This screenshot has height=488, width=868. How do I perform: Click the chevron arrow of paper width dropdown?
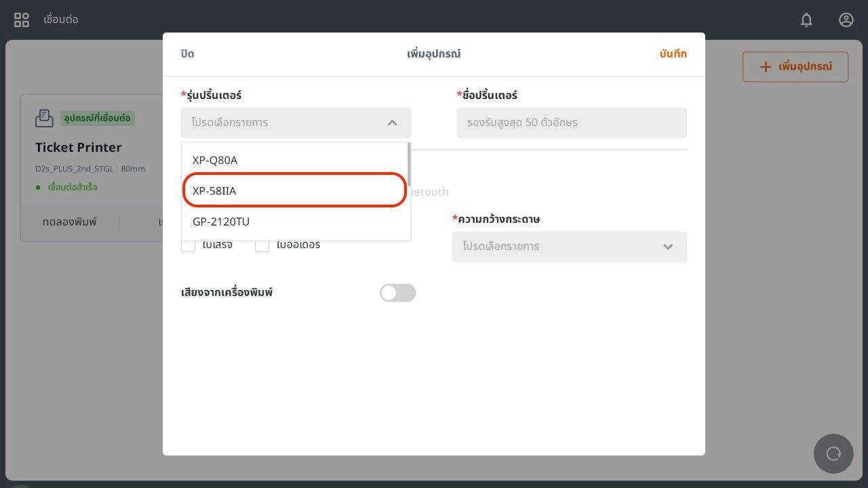coord(668,247)
